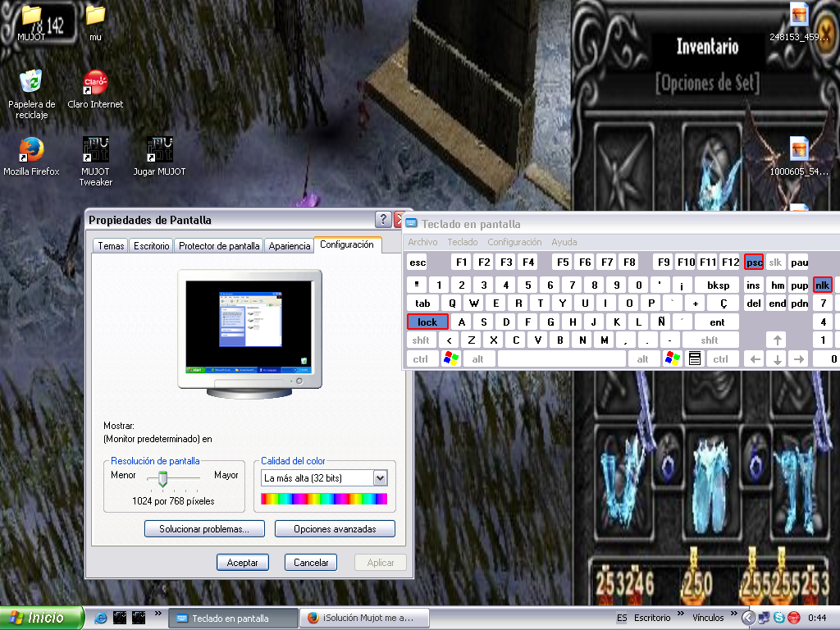
Task: Launch the Jugar MUJOT desktop icon
Action: (x=159, y=150)
